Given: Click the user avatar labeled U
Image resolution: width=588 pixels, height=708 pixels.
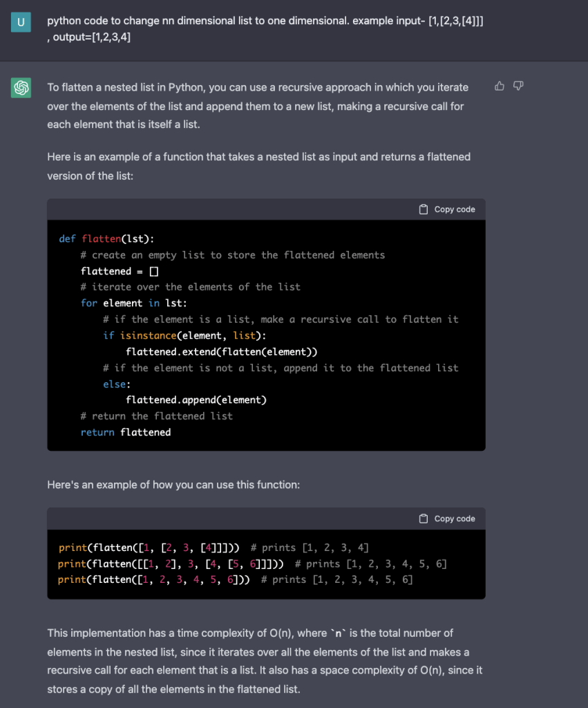Looking at the screenshot, I should point(21,21).
